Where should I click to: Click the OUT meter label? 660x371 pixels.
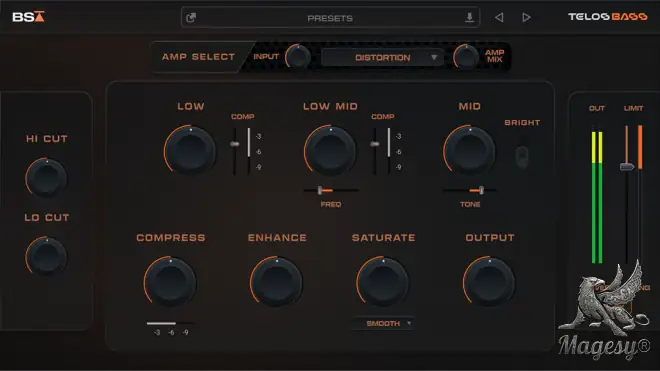(x=597, y=108)
